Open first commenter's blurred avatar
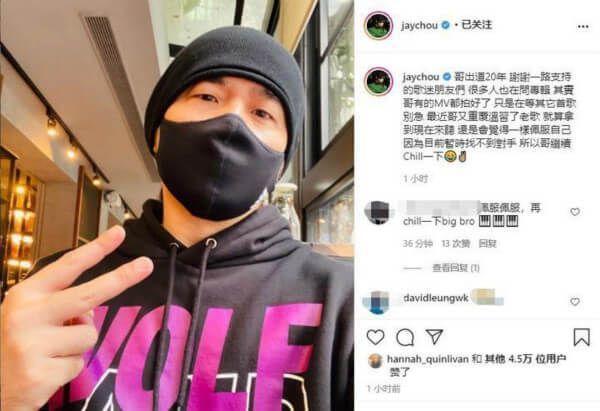 tap(378, 212)
